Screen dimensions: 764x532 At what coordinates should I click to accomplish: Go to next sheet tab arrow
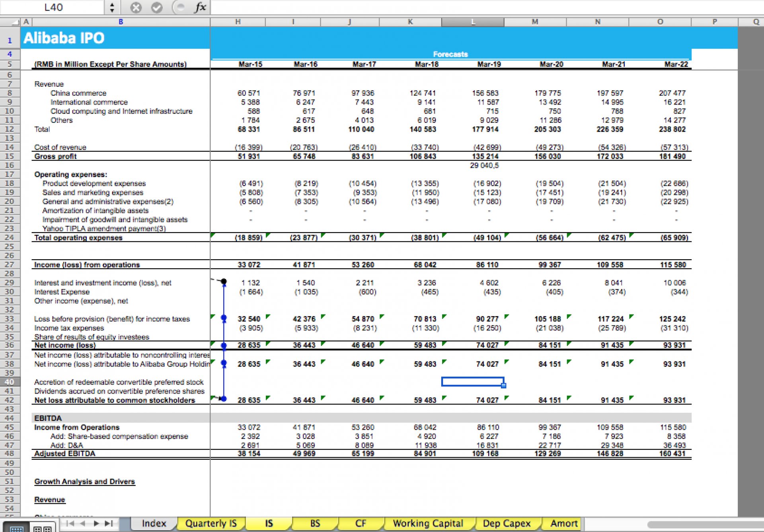96,523
